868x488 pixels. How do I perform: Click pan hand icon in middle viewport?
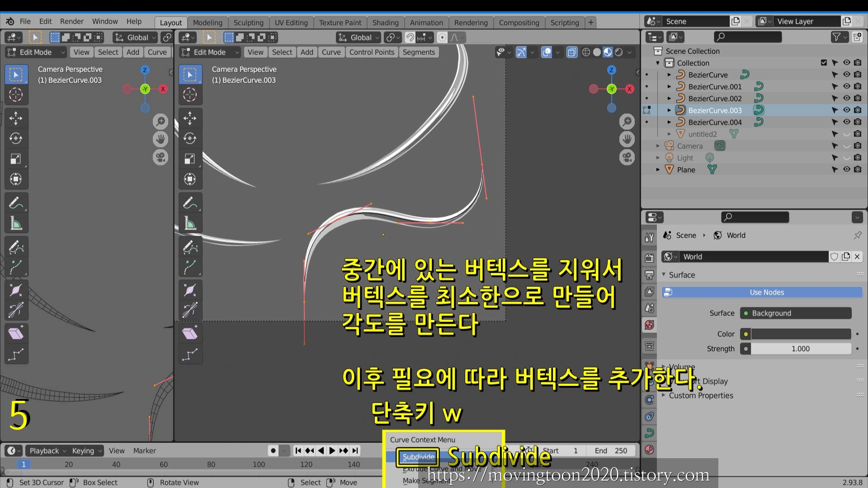coord(627,139)
